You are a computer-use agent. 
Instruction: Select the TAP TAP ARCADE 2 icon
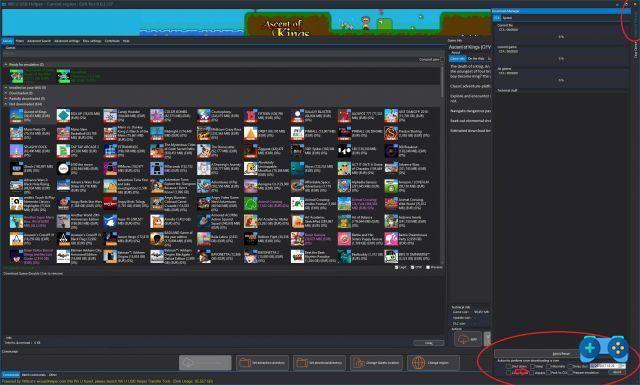[63, 151]
